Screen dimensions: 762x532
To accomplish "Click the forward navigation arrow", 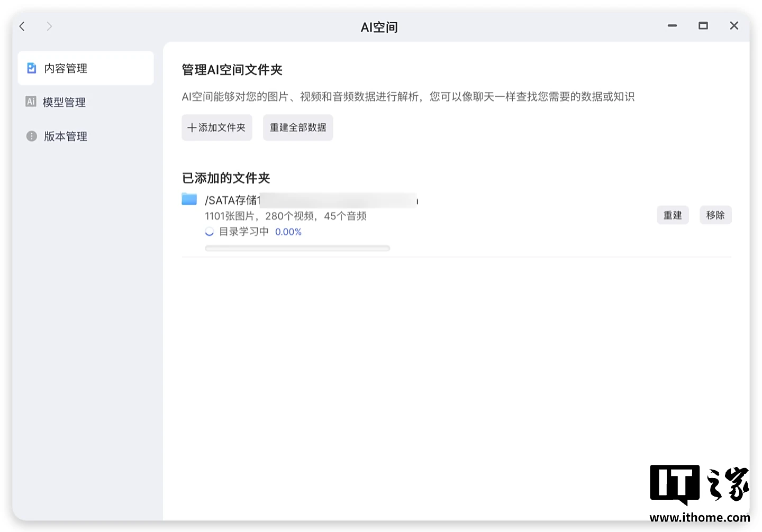I will 49,26.
